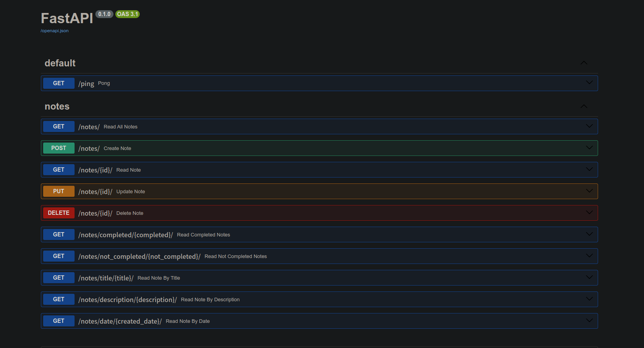
Task: Click the 'Update Note' summary text
Action: [x=131, y=192]
